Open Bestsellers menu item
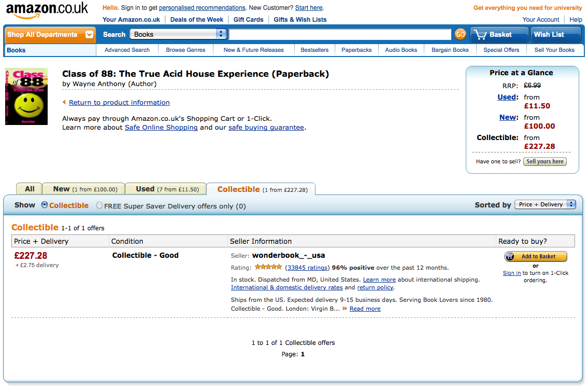Viewport: 588px width, 389px height. pos(314,50)
